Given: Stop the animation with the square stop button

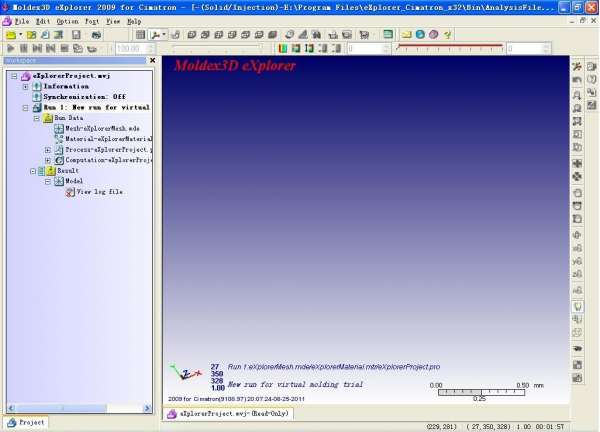Looking at the screenshot, I should 64,49.
